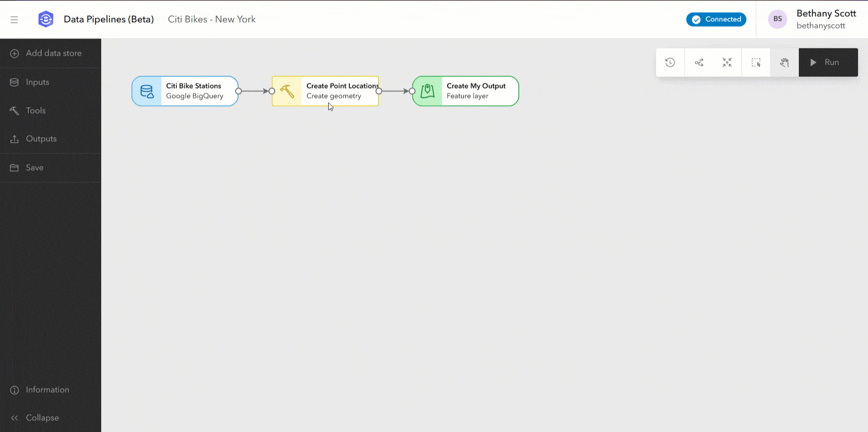Click the Data Pipelines app logo

(x=46, y=19)
